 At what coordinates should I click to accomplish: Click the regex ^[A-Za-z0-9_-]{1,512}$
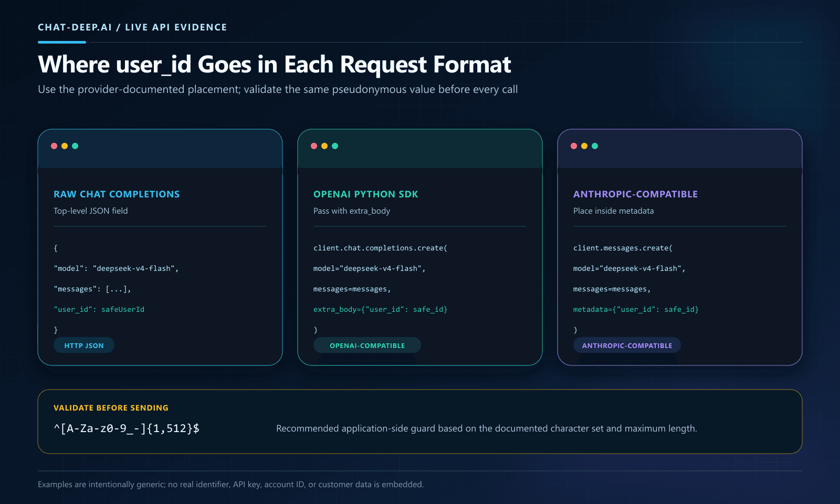[127, 428]
